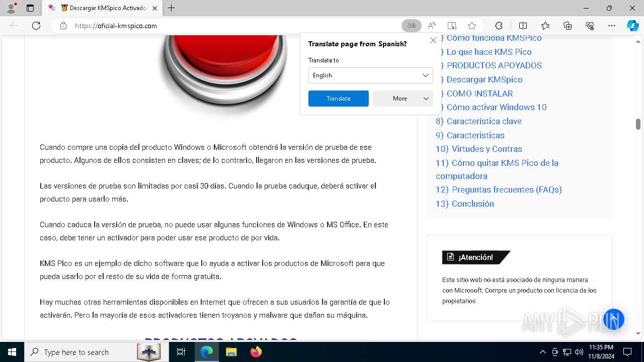Close the Descargar KMSpico tab
The image size is (644, 362).
pos(154,8)
